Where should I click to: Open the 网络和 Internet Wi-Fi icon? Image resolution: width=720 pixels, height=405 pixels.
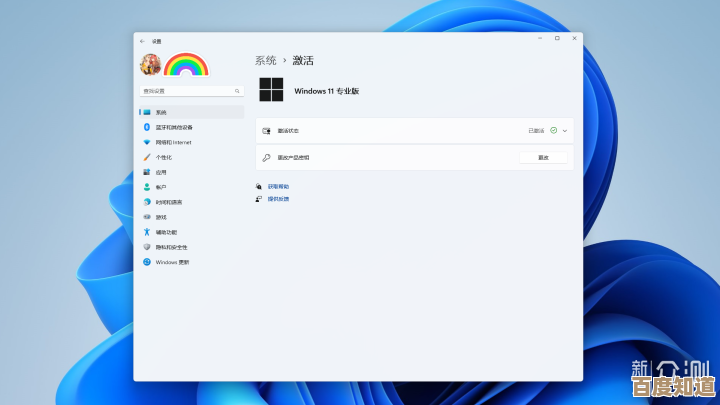click(147, 142)
